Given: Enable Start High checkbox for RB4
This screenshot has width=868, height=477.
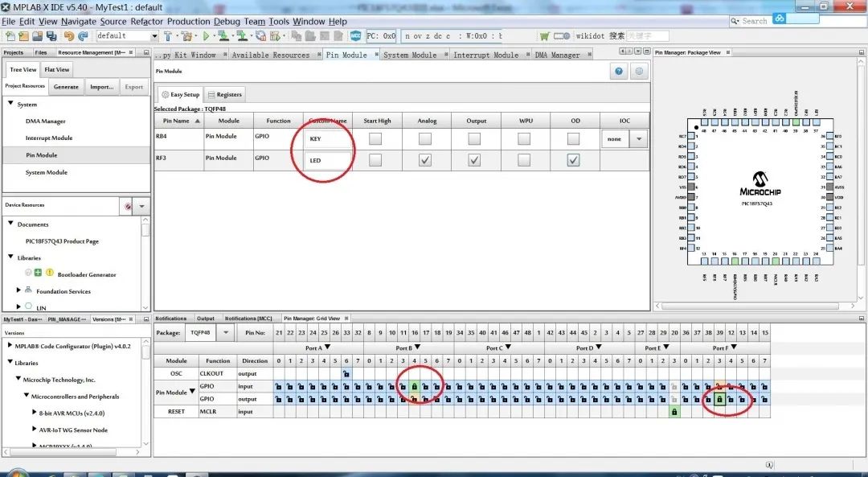Looking at the screenshot, I should click(x=375, y=138).
